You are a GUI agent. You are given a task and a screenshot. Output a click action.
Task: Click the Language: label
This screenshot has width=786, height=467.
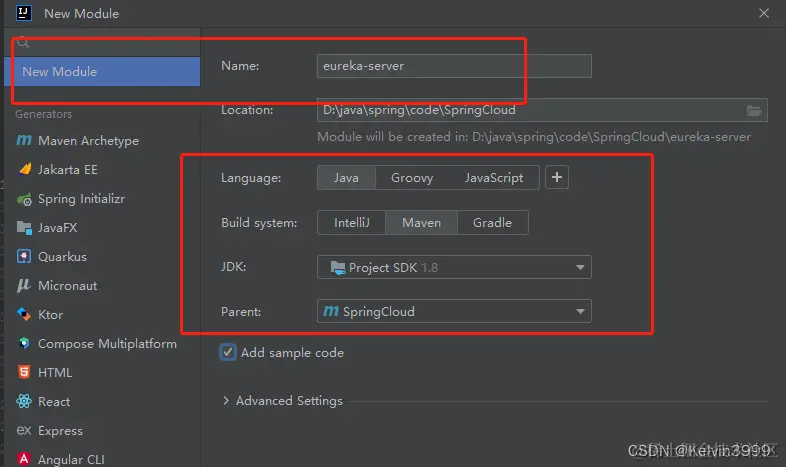[251, 178]
